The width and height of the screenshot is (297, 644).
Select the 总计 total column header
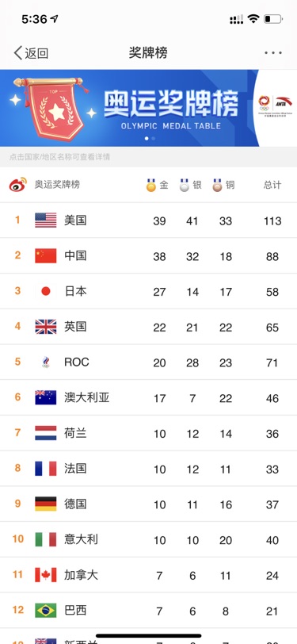pyautogui.click(x=272, y=185)
